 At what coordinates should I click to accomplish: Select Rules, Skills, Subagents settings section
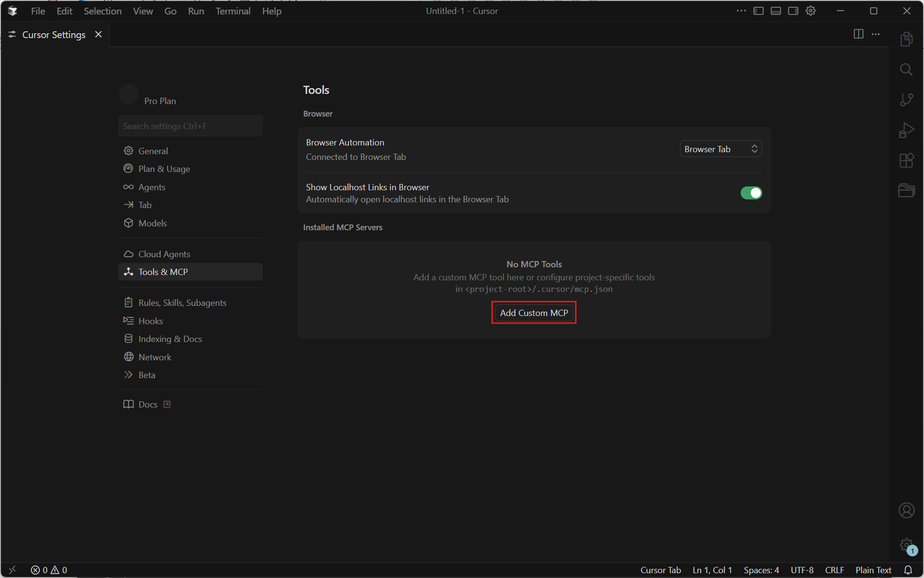pos(182,302)
